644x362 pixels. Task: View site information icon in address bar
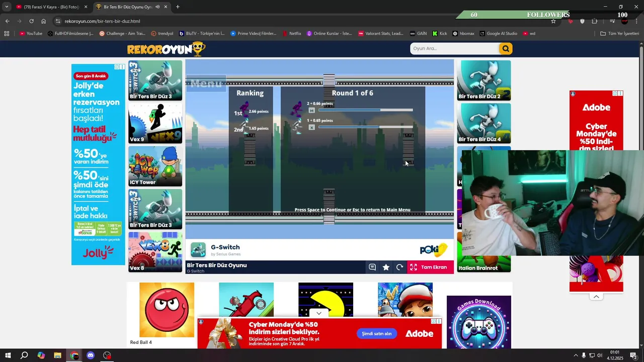pyautogui.click(x=58, y=21)
